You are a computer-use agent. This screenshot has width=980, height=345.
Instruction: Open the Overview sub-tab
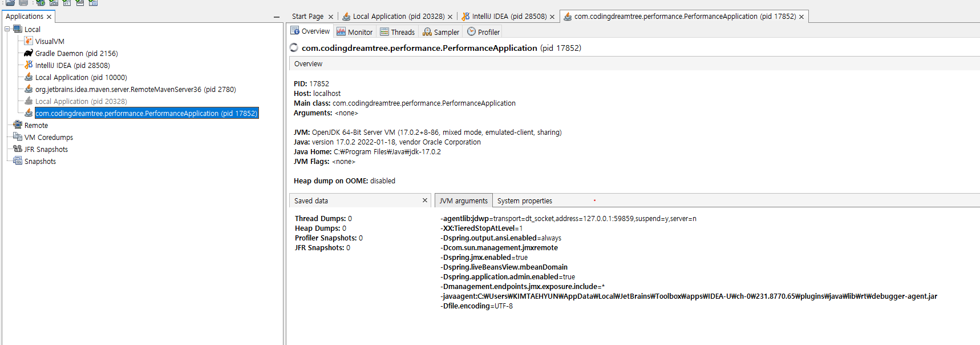(x=310, y=31)
